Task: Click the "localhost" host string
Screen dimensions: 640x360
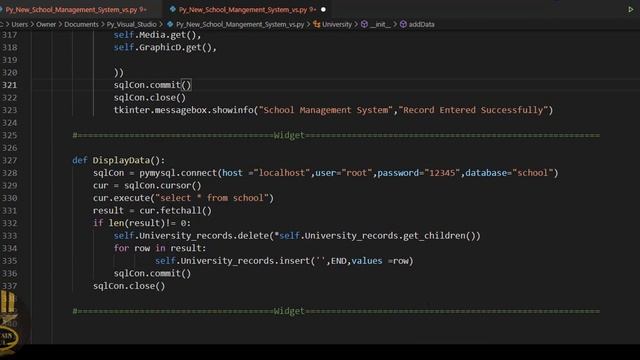Action: (282, 173)
